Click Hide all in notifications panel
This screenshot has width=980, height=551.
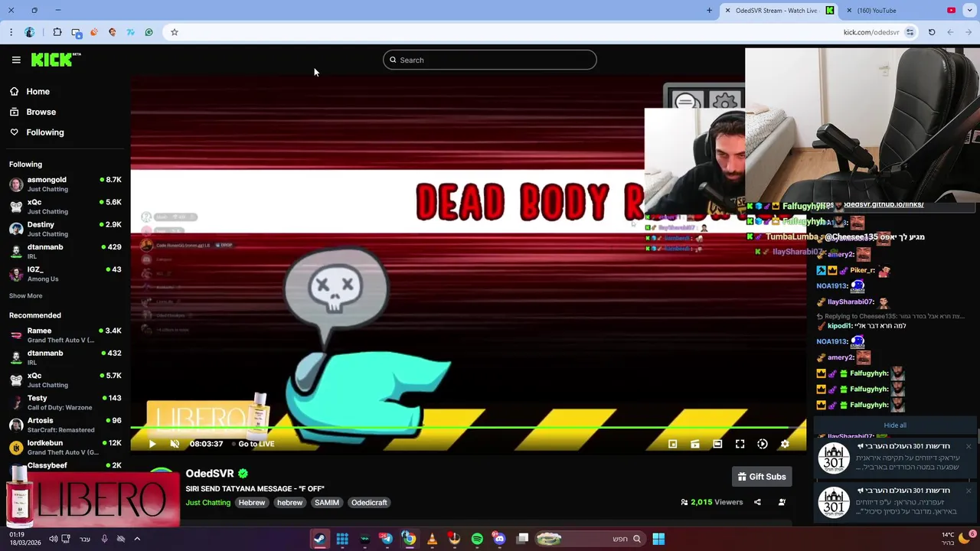click(895, 425)
